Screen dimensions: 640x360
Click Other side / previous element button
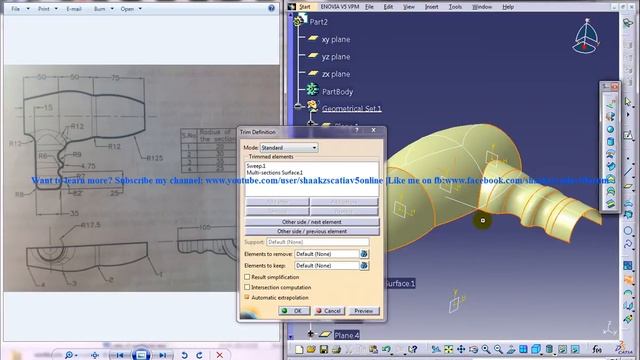pyautogui.click(x=312, y=231)
